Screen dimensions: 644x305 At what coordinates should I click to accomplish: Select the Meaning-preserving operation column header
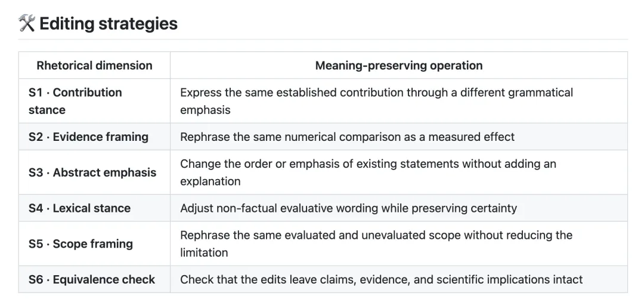coord(399,66)
